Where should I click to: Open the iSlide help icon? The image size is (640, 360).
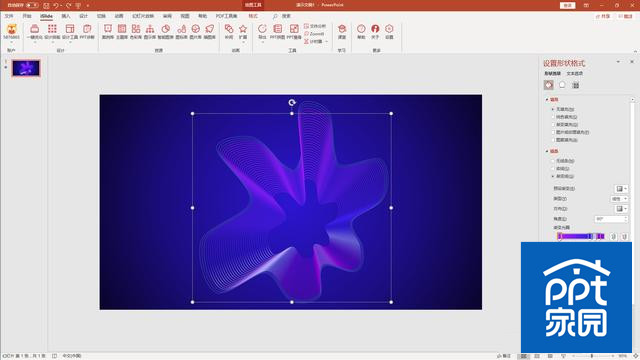361,29
